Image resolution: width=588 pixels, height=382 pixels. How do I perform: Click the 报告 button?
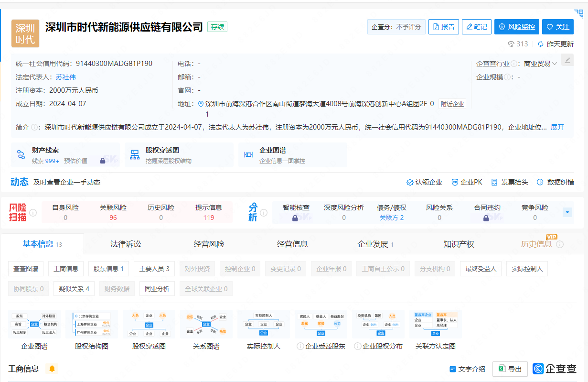pyautogui.click(x=444, y=27)
